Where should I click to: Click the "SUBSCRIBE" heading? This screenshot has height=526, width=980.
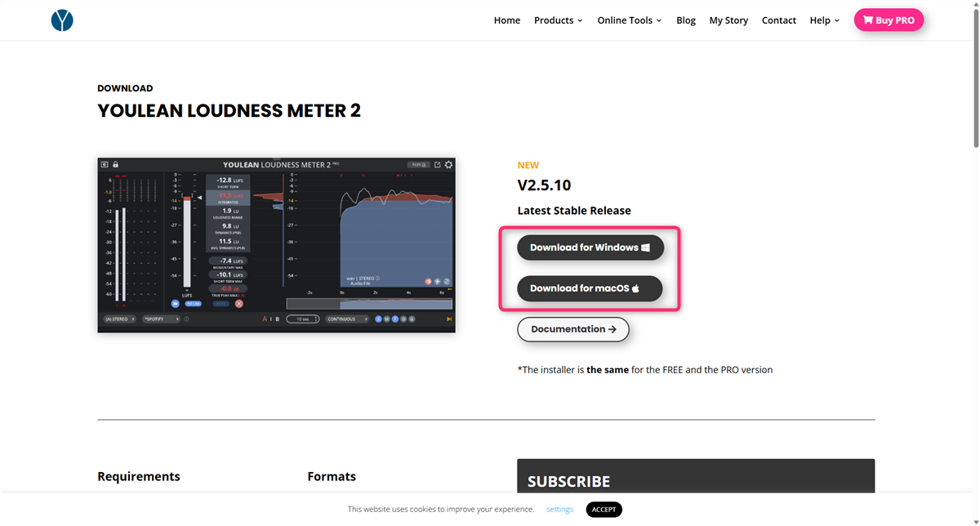pos(568,482)
